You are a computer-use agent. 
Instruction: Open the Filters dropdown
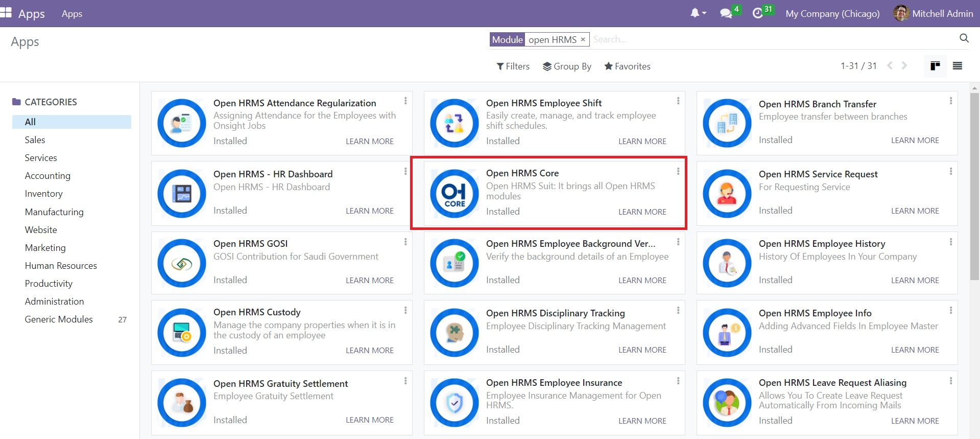point(513,66)
